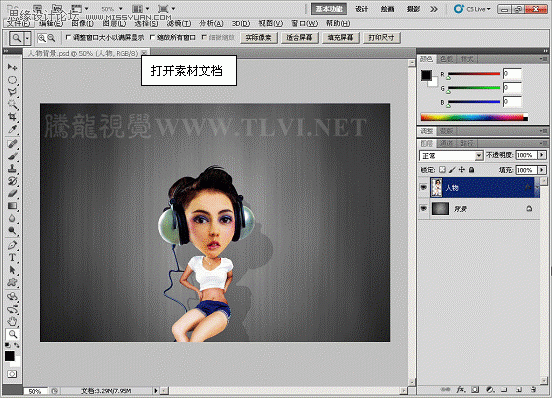Open Color panel options menu

[544, 59]
